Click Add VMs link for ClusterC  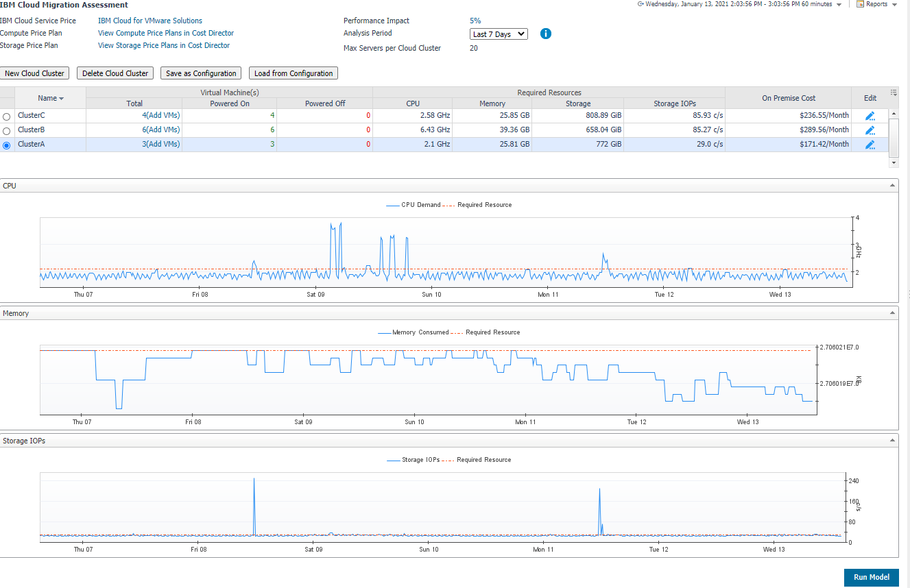163,116
